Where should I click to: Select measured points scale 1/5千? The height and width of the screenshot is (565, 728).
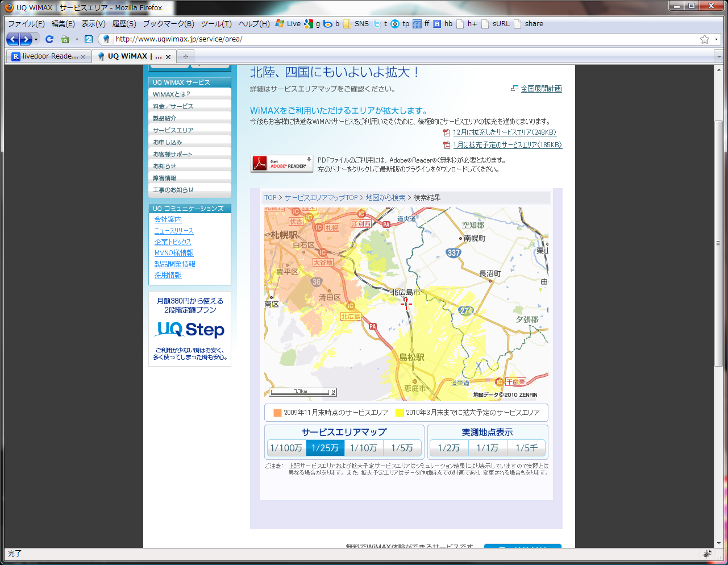coord(526,448)
